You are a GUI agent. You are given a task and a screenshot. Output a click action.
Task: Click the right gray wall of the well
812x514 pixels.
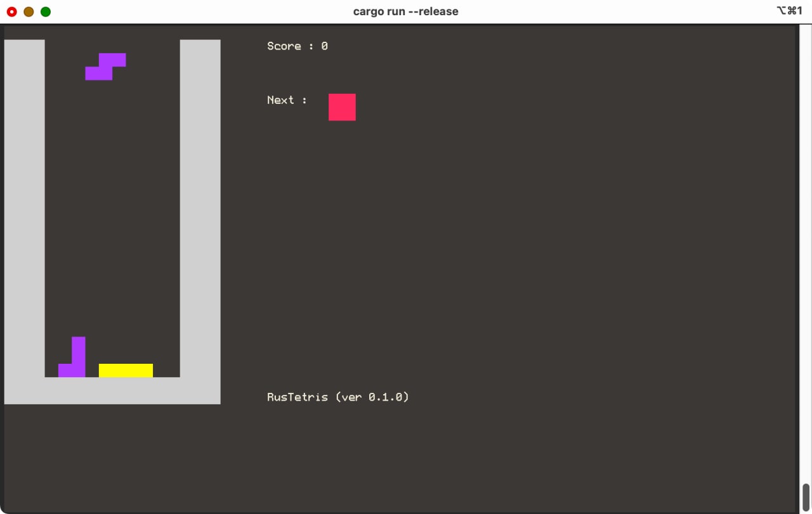200,209
